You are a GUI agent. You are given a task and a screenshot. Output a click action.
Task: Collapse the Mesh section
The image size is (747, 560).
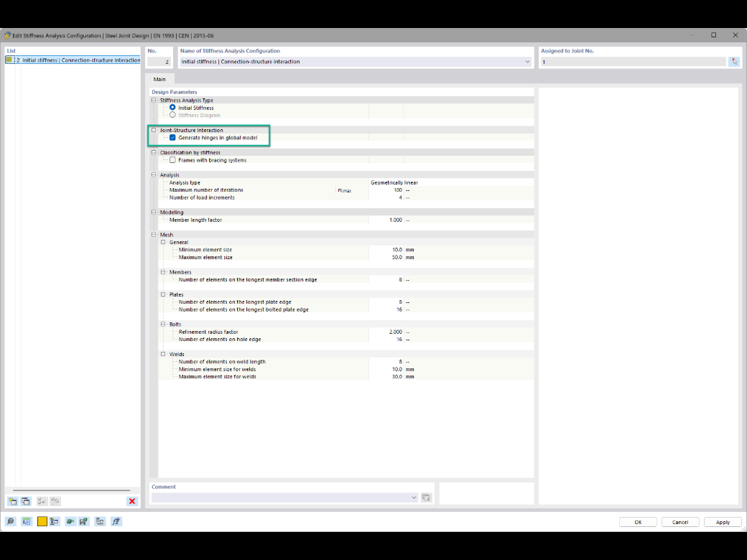(154, 235)
